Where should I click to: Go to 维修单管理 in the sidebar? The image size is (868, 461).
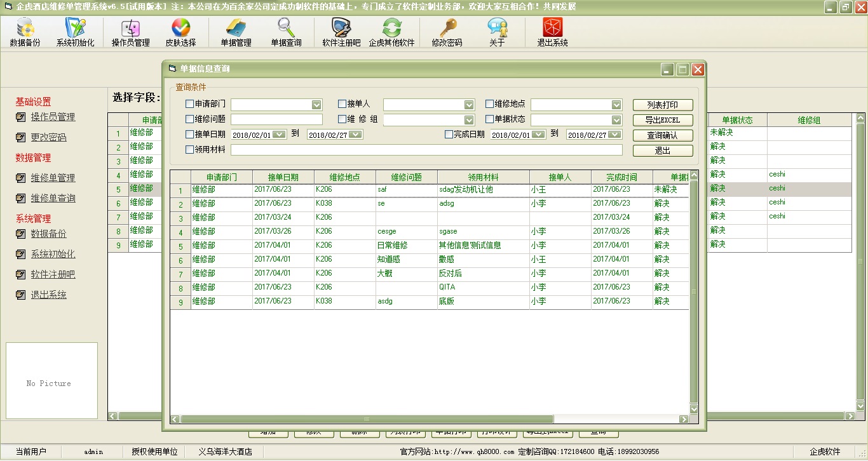53,178
